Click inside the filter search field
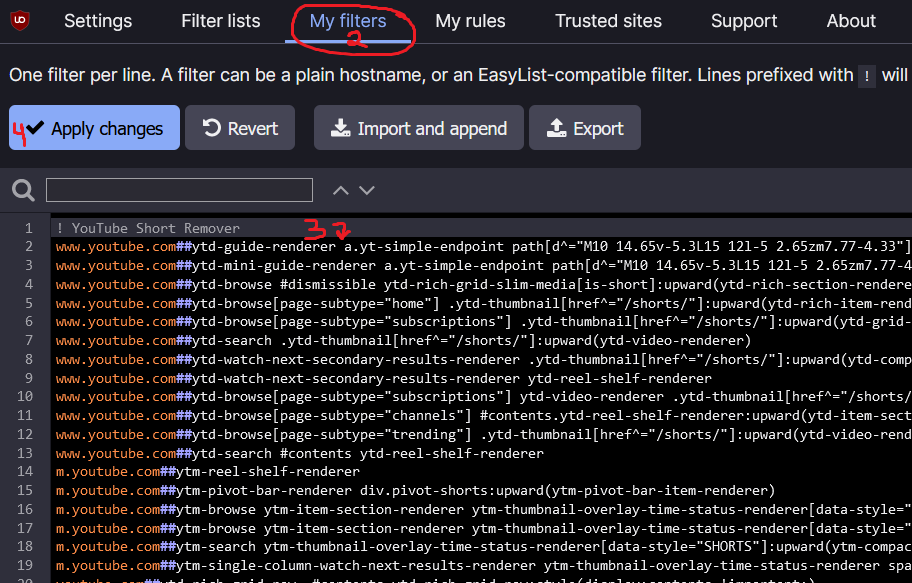The image size is (912, 583). pyautogui.click(x=179, y=190)
